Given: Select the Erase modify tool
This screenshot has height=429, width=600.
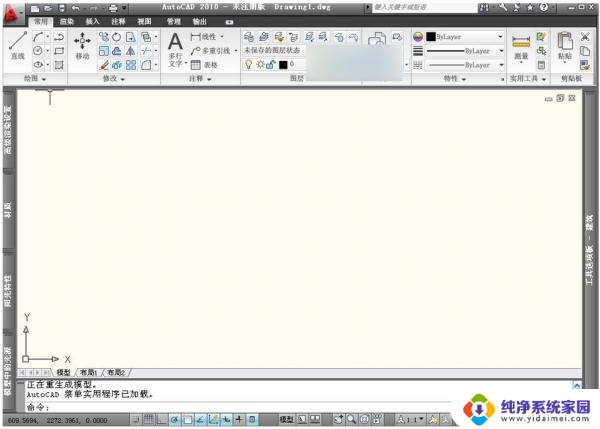Looking at the screenshot, I should pos(104,65).
